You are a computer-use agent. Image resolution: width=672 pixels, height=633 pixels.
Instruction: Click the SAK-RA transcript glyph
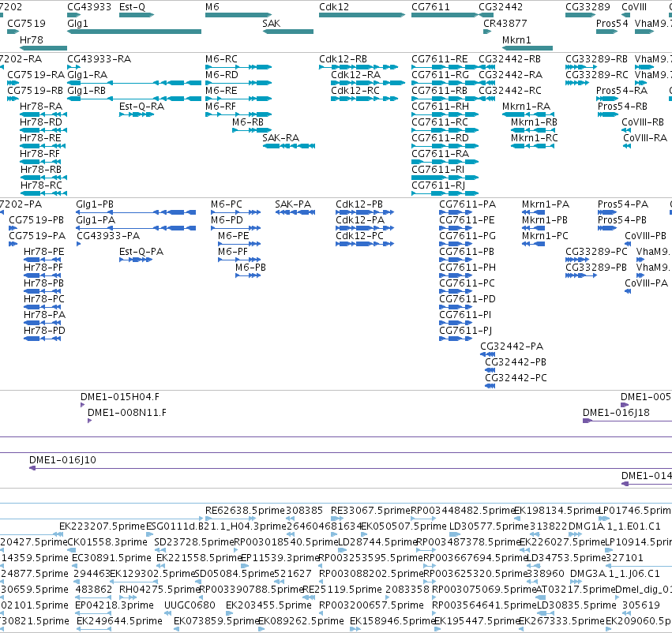[289, 146]
